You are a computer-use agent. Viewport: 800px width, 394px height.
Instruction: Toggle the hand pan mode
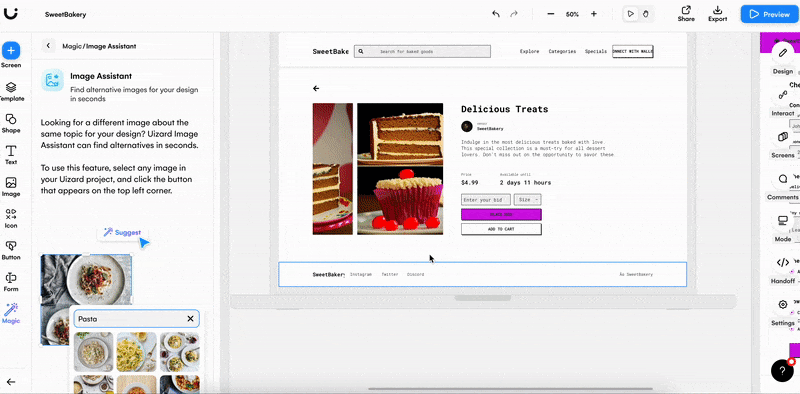click(645, 14)
